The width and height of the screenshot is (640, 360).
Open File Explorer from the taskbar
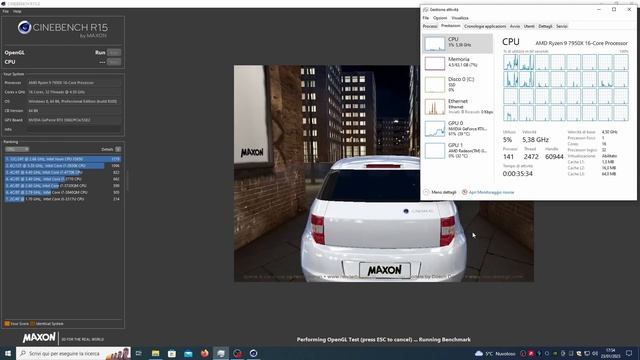[156, 353]
